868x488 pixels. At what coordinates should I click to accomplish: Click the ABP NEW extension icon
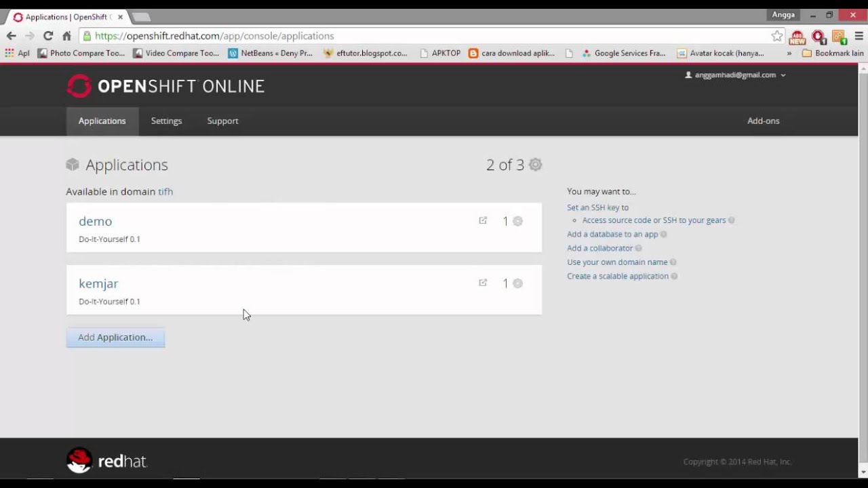[797, 37]
